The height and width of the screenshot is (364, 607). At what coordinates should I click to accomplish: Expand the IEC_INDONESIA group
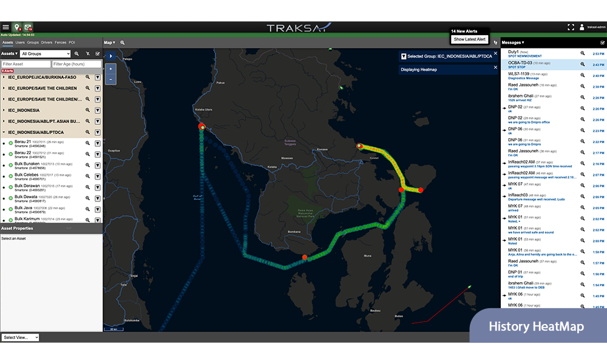[4, 110]
